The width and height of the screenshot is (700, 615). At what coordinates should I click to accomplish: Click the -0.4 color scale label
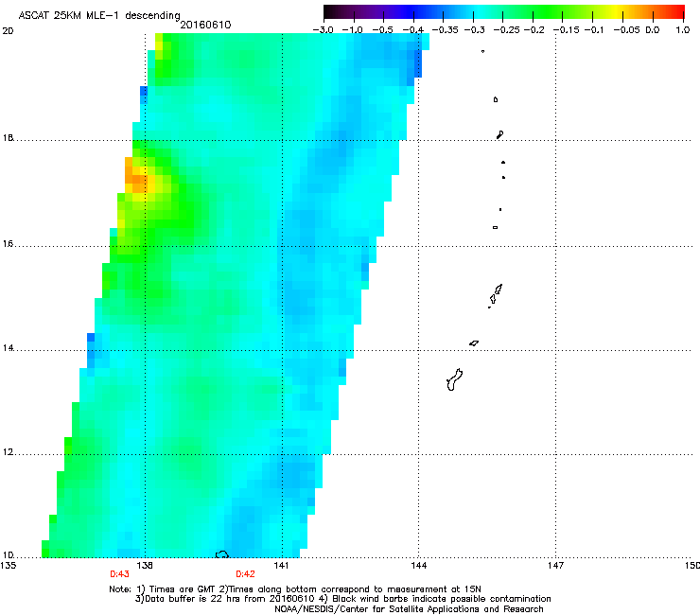click(x=413, y=30)
